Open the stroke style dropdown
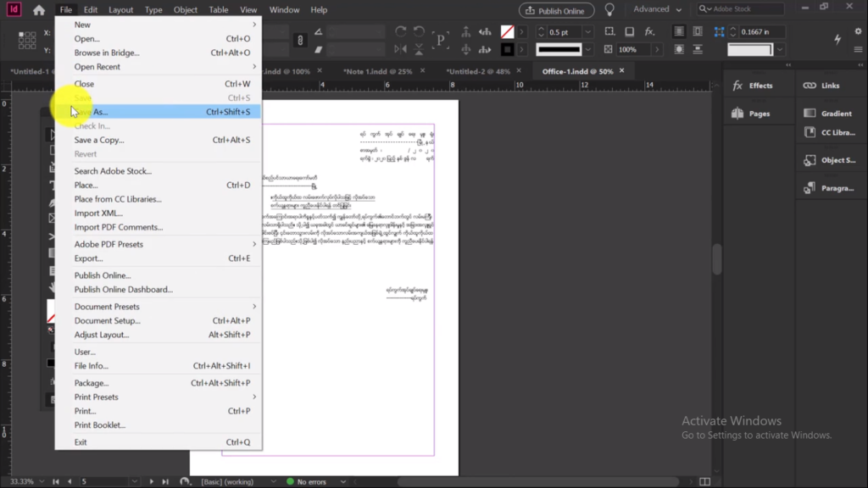The height and width of the screenshot is (488, 868). click(x=588, y=50)
